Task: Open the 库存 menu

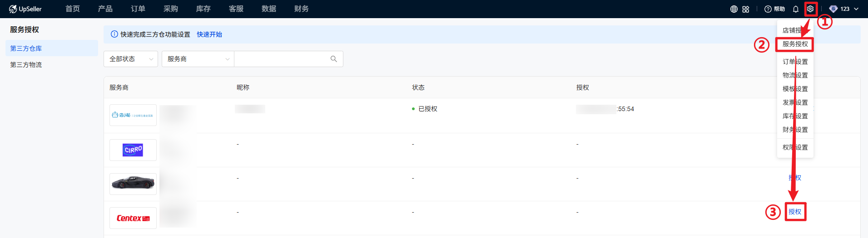Action: click(203, 9)
